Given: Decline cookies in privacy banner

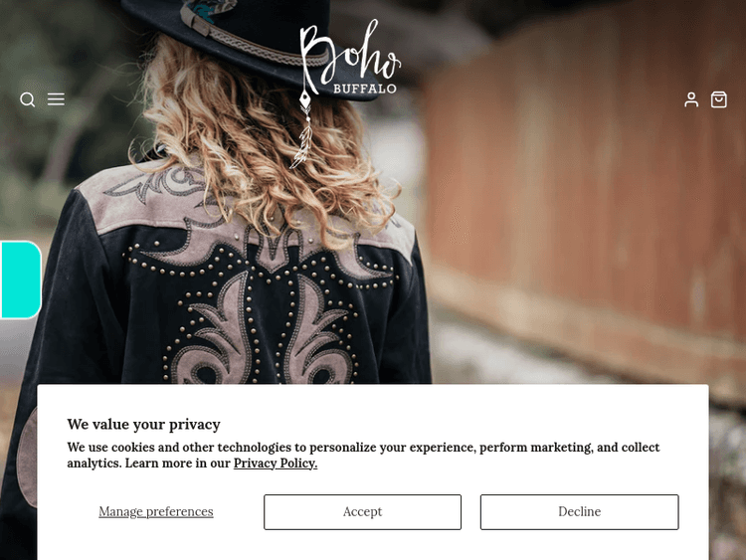Looking at the screenshot, I should point(579,512).
